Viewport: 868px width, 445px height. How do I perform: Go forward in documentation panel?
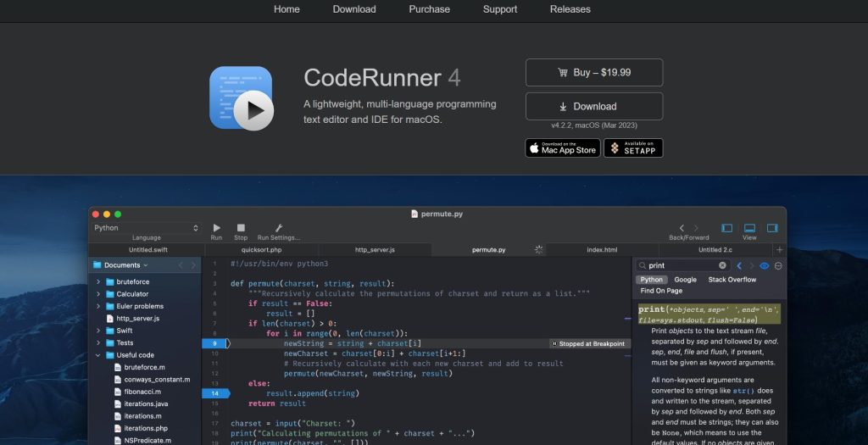(751, 265)
